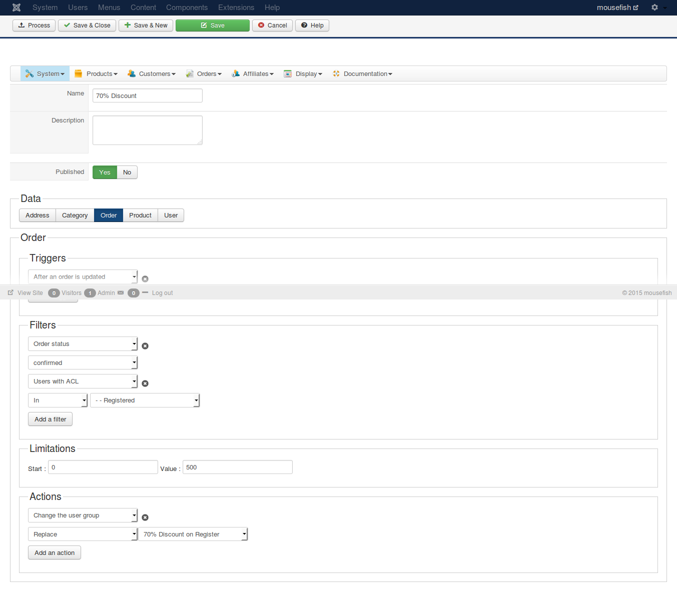Open the Components menu
677x616 pixels.
point(187,7)
